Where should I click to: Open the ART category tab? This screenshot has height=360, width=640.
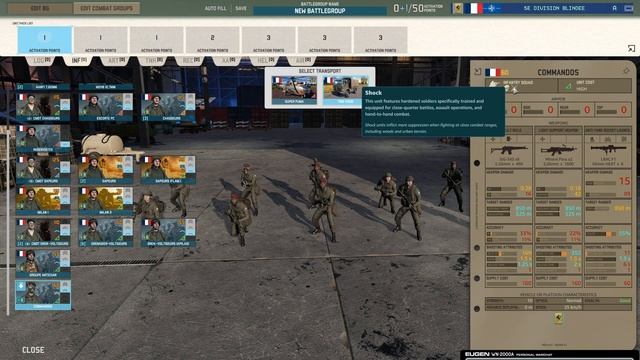pyautogui.click(x=115, y=60)
